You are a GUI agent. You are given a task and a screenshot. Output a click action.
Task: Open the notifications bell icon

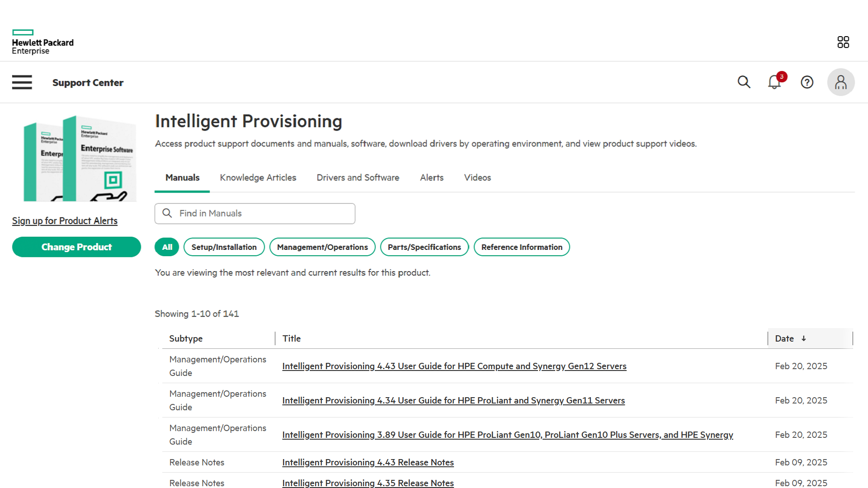tap(774, 82)
